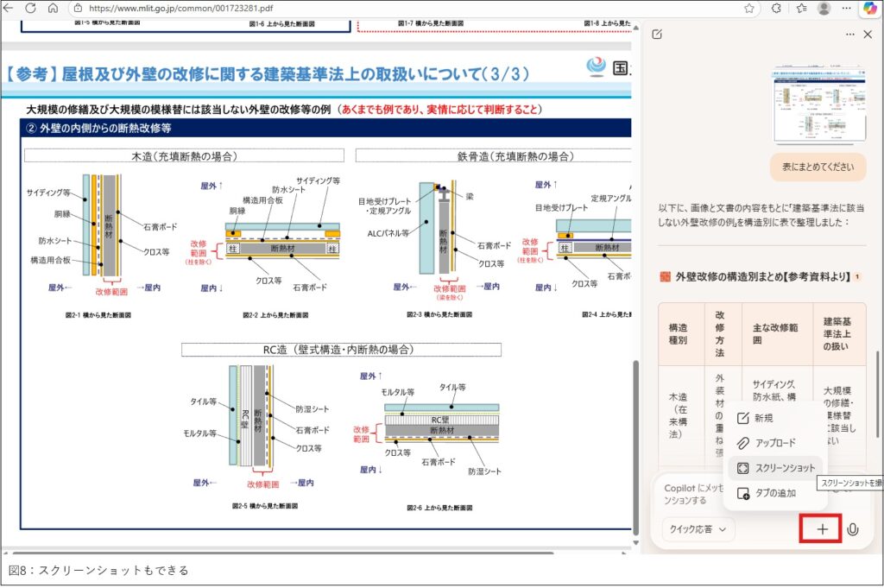Viewport: 884px width, 588px height.
Task: Choose タブの追加 from the popup menu
Action: (773, 493)
